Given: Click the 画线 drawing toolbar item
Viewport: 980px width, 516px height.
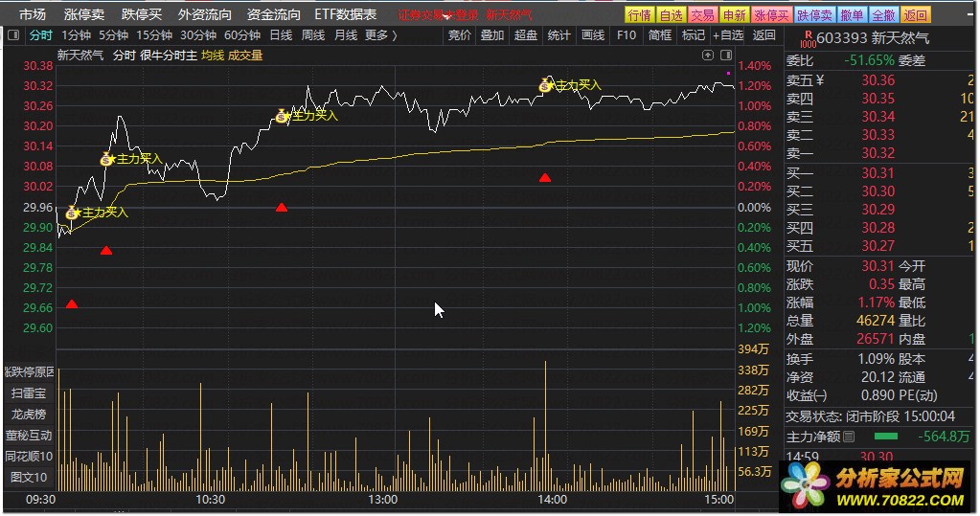Looking at the screenshot, I should (x=592, y=35).
